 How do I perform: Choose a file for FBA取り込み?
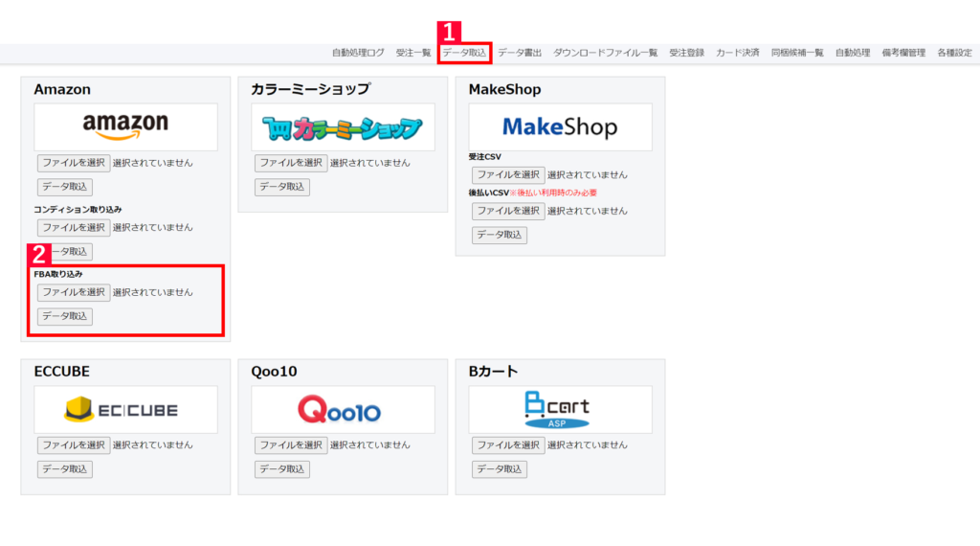tap(74, 293)
